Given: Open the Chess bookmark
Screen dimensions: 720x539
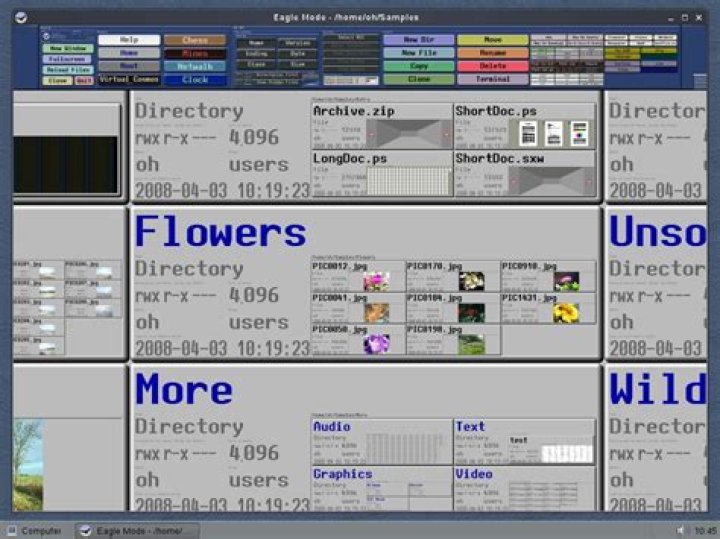Looking at the screenshot, I should pyautogui.click(x=195, y=40).
